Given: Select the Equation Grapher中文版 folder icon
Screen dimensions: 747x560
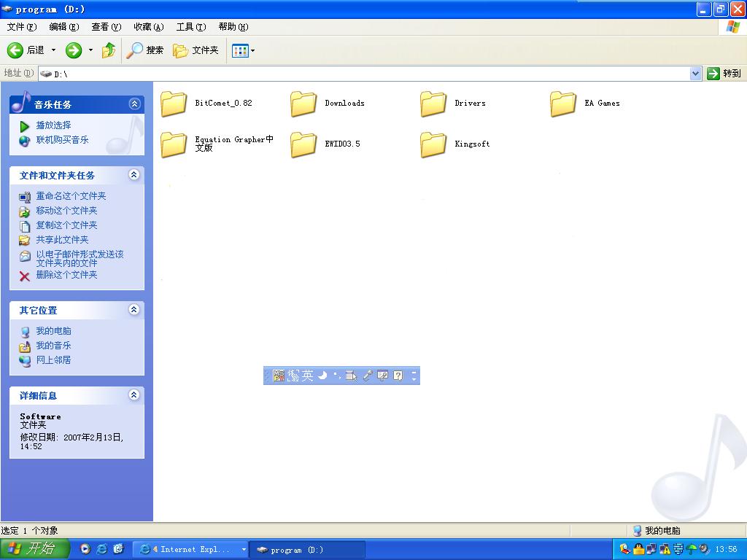Looking at the screenshot, I should coord(174,144).
